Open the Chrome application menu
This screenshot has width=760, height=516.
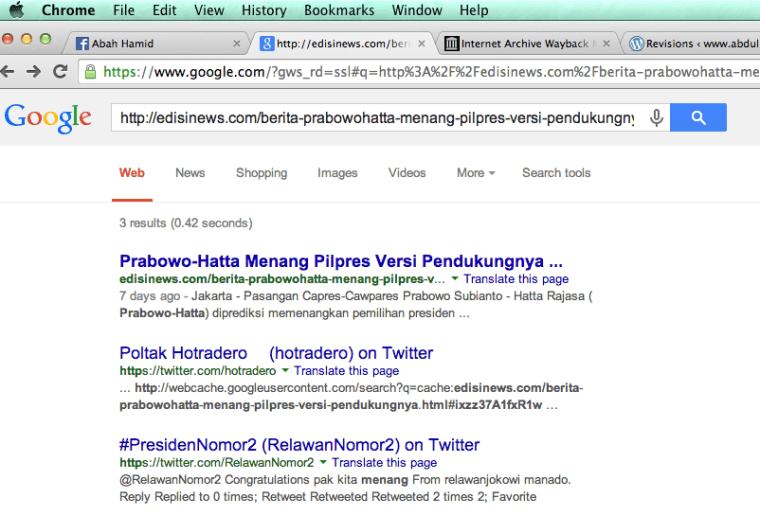click(68, 10)
